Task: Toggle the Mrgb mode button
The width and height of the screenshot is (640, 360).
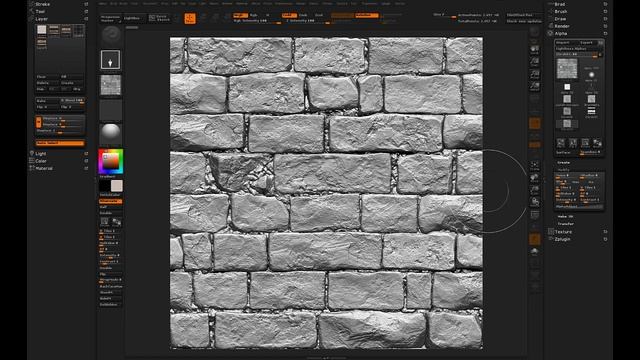Action: [x=240, y=15]
